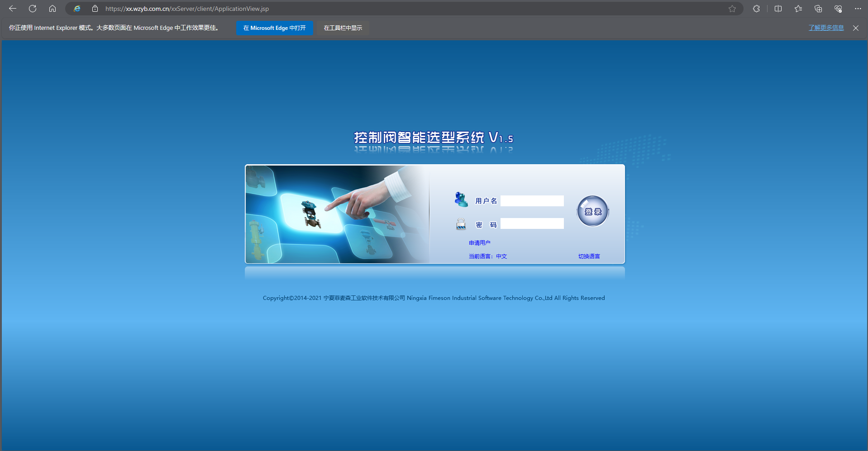Click 在工具栏中显示 button
The width and height of the screenshot is (868, 451).
pyautogui.click(x=343, y=28)
